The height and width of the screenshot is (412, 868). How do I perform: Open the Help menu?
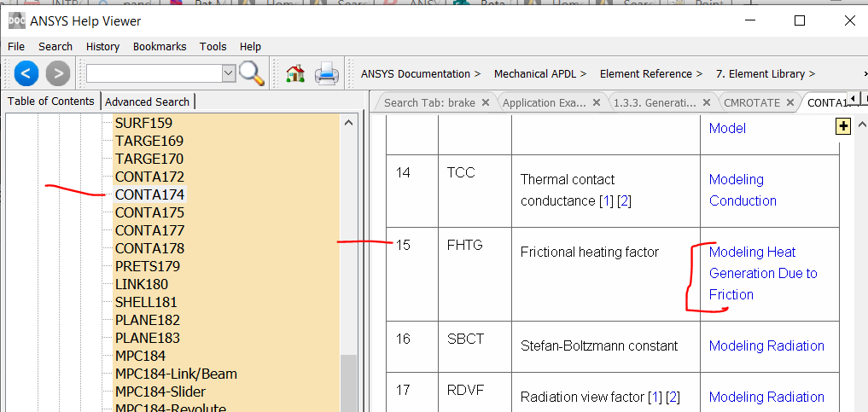(250, 46)
